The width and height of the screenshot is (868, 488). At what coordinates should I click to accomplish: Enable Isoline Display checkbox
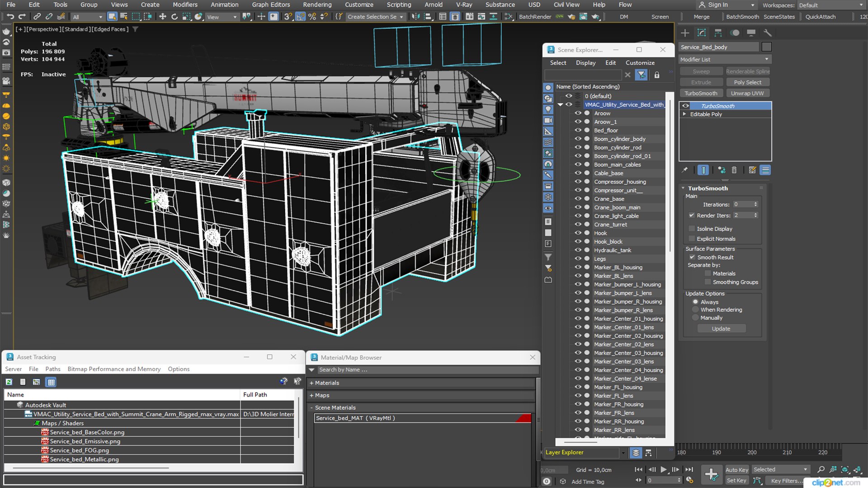click(x=692, y=229)
